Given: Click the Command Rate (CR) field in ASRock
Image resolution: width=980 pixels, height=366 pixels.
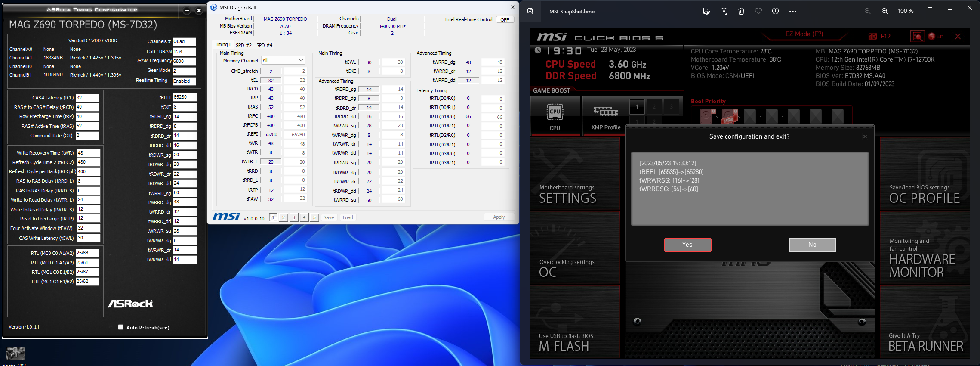Looking at the screenshot, I should [87, 136].
